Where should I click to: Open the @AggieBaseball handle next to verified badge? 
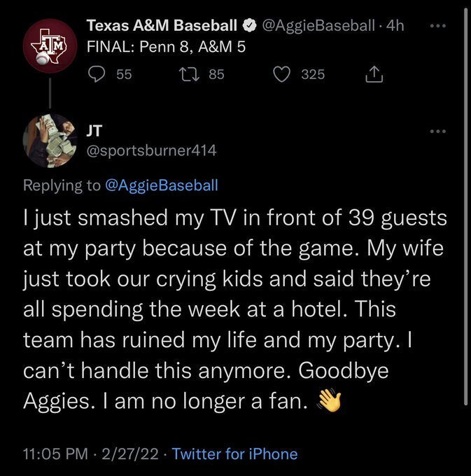click(318, 27)
